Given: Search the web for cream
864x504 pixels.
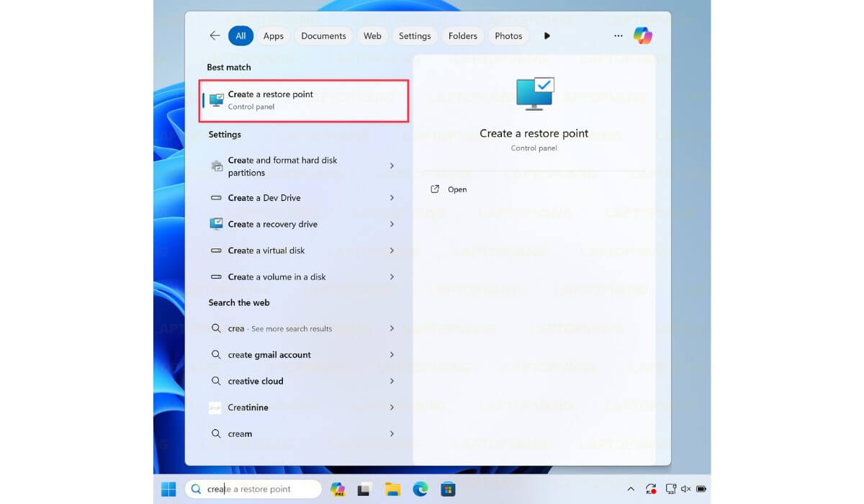Looking at the screenshot, I should click(x=304, y=433).
